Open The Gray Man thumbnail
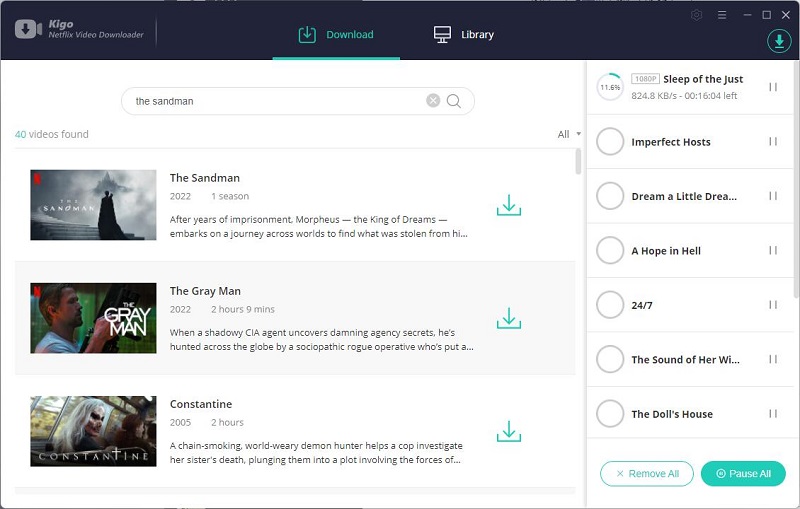This screenshot has width=800, height=509. [x=93, y=318]
